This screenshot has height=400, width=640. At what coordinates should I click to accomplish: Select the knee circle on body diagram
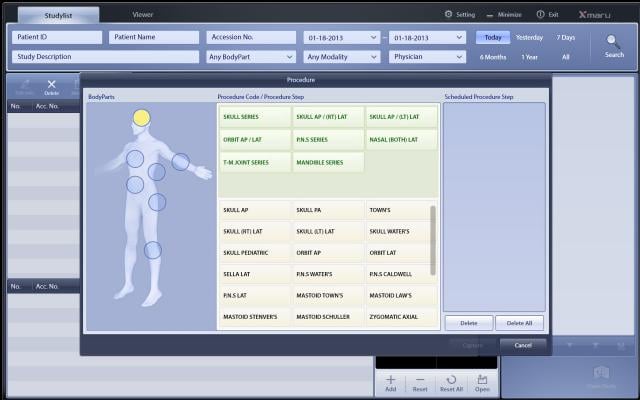click(152, 249)
